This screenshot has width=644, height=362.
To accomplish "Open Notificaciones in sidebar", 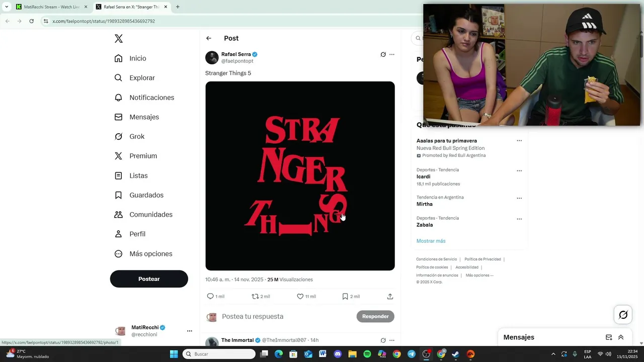I will (x=144, y=98).
